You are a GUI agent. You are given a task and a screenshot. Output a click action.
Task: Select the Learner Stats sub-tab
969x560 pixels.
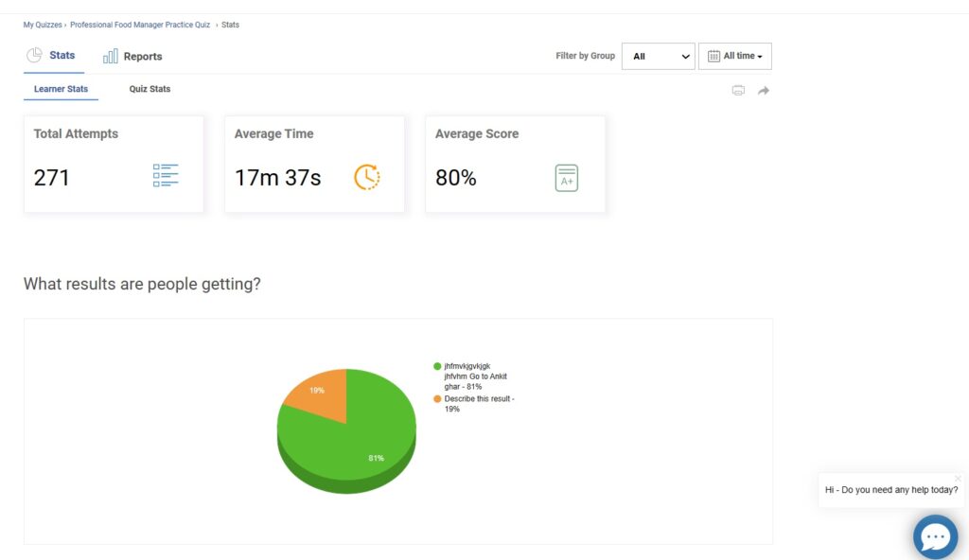pos(61,89)
